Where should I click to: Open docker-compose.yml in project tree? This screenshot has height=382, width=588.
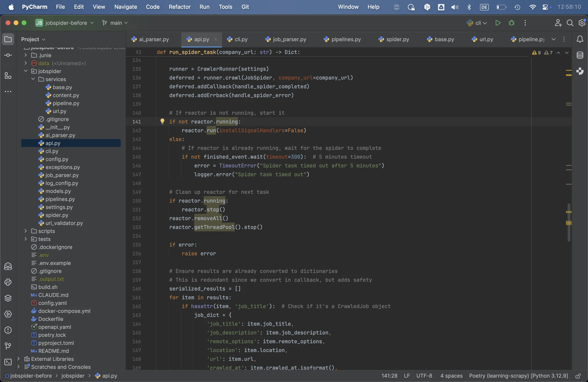64,311
